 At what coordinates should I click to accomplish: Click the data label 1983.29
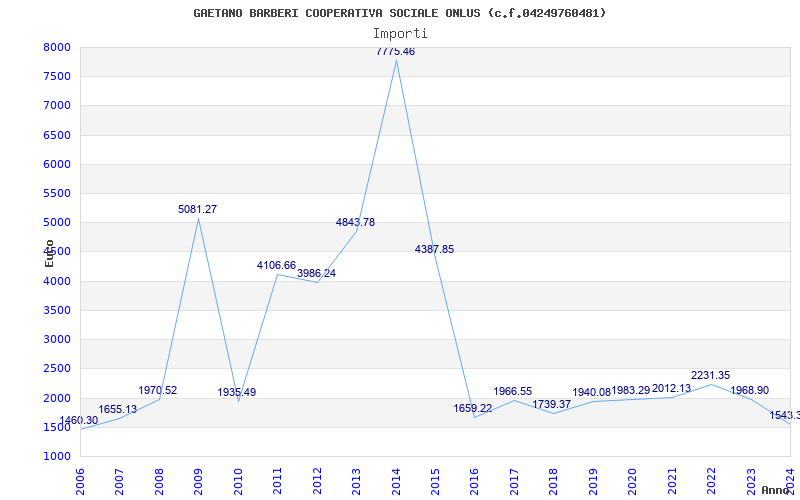tap(631, 390)
